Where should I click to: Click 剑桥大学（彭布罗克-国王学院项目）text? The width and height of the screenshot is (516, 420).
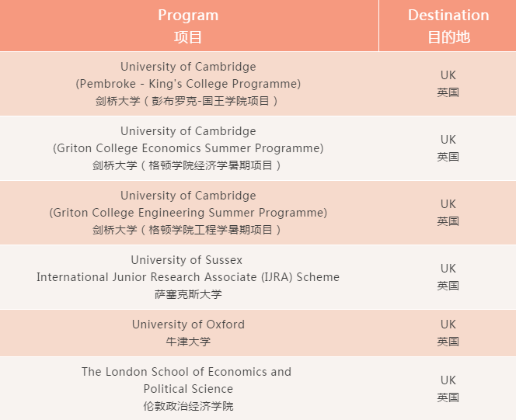coord(187,101)
